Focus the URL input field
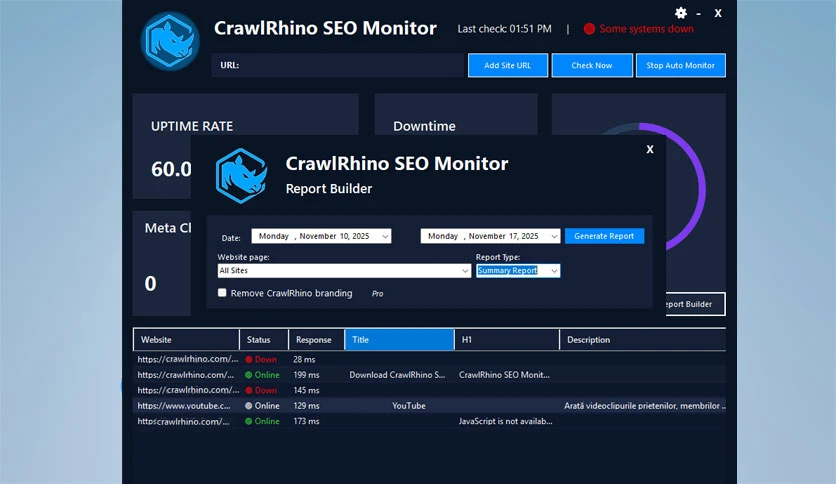This screenshot has width=836, height=484. [338, 65]
